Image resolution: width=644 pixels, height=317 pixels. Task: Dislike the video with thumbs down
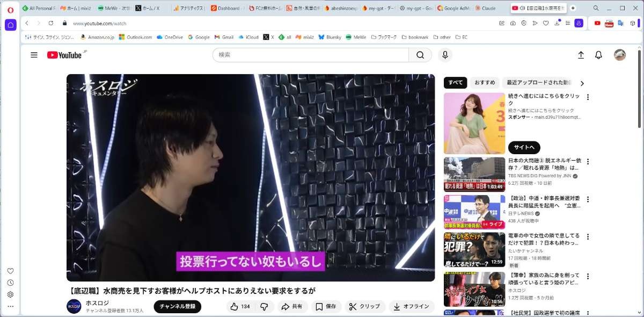point(264,307)
